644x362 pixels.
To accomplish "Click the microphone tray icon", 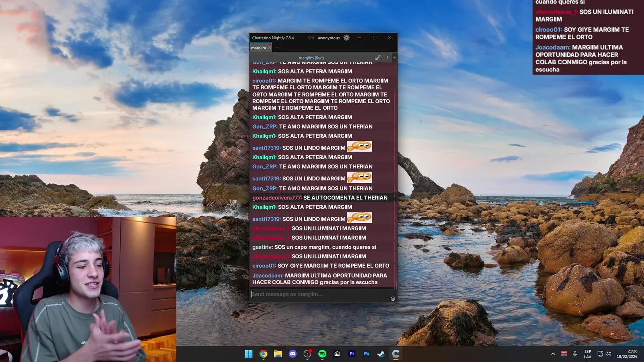I will click(x=575, y=354).
